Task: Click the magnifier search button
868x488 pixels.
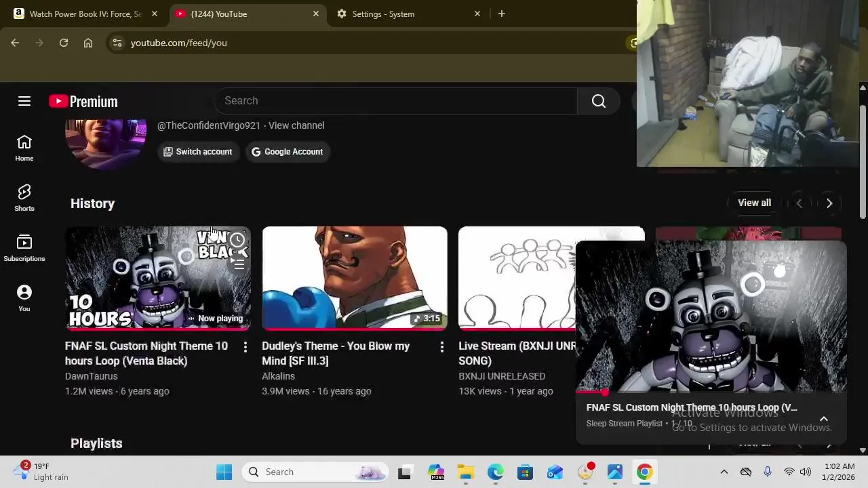Action: 598,101
